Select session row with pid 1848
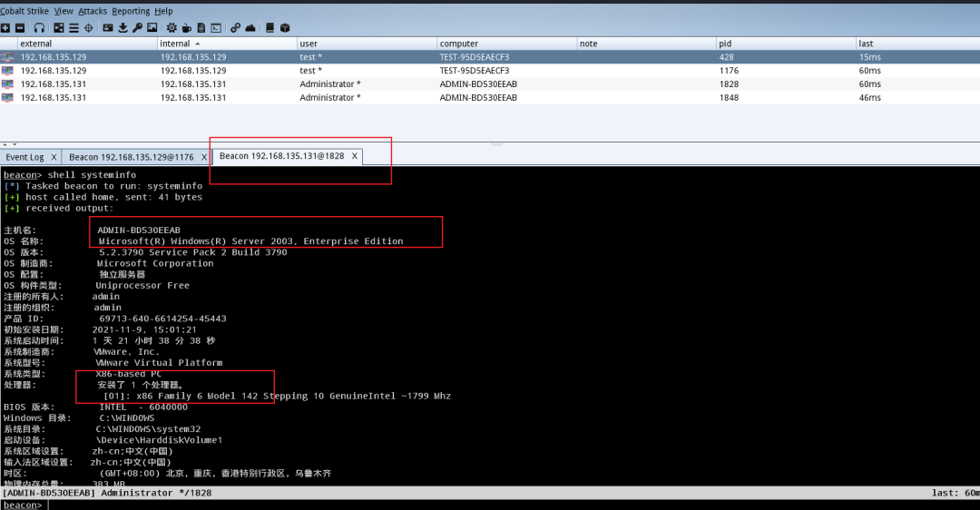This screenshot has height=510, width=980. 490,97
